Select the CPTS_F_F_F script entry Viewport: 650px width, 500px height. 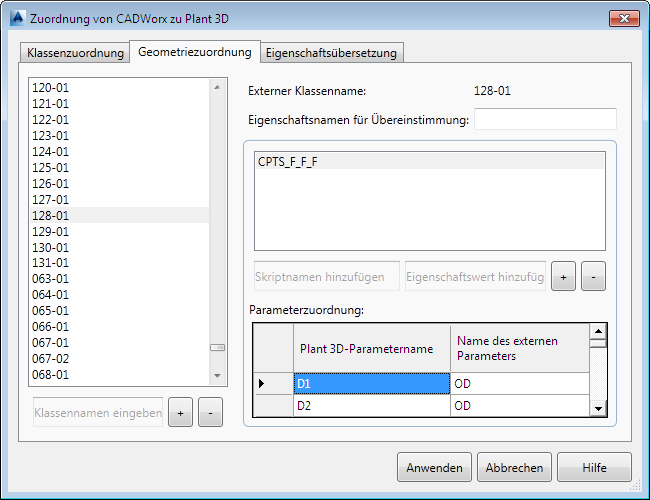(x=430, y=162)
